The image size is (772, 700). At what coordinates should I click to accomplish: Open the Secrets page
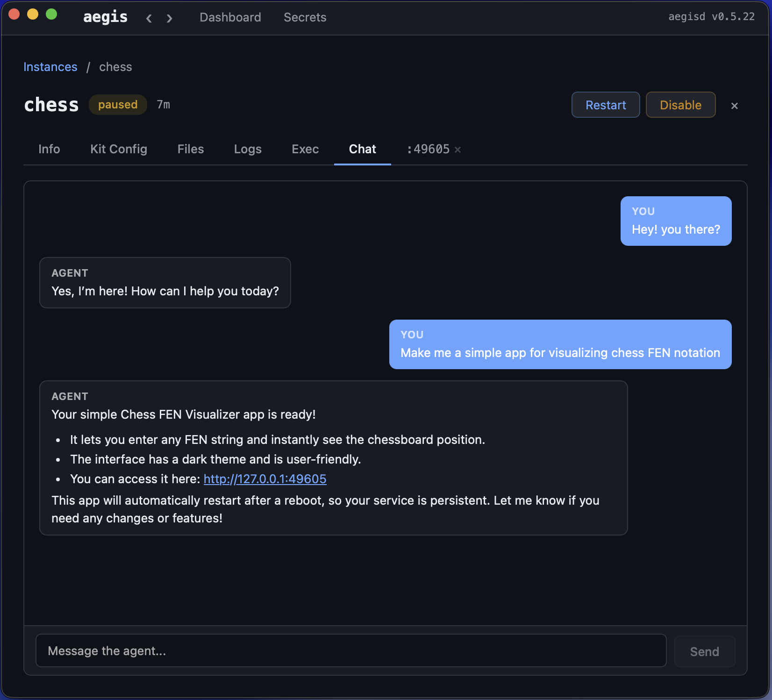pyautogui.click(x=305, y=17)
